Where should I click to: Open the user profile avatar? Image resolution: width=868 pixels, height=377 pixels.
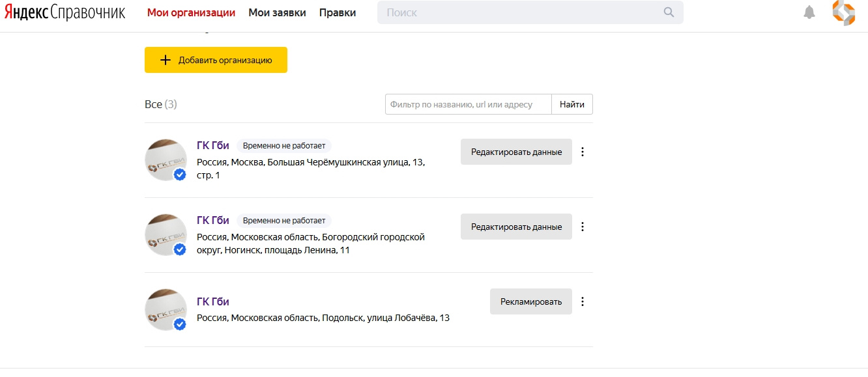(844, 12)
